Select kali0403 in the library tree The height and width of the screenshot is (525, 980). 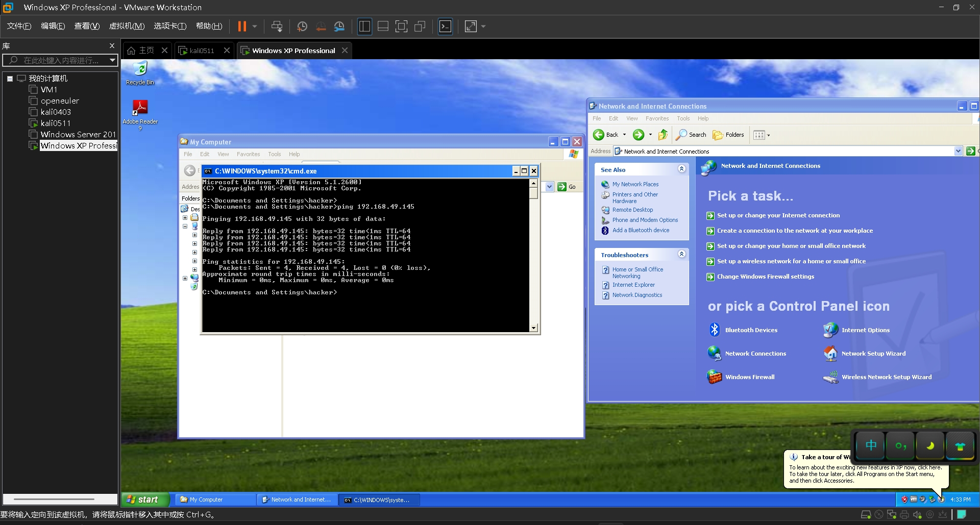(56, 112)
